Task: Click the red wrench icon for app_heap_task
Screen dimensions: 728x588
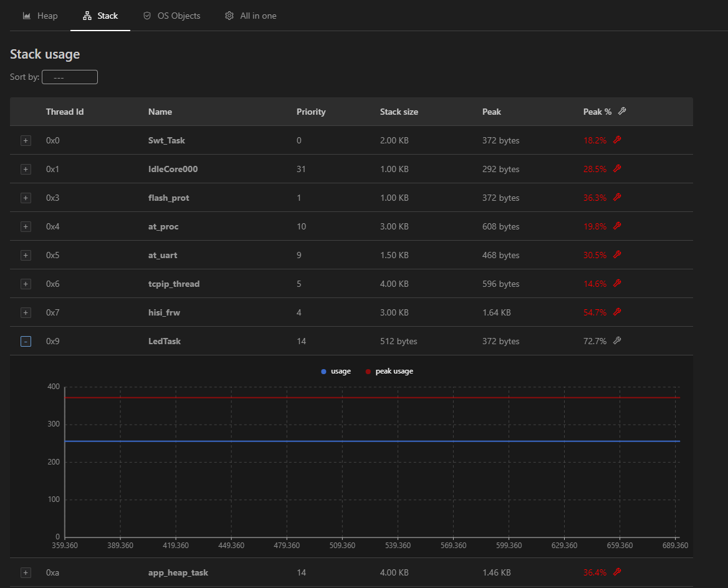Action: pyautogui.click(x=617, y=572)
